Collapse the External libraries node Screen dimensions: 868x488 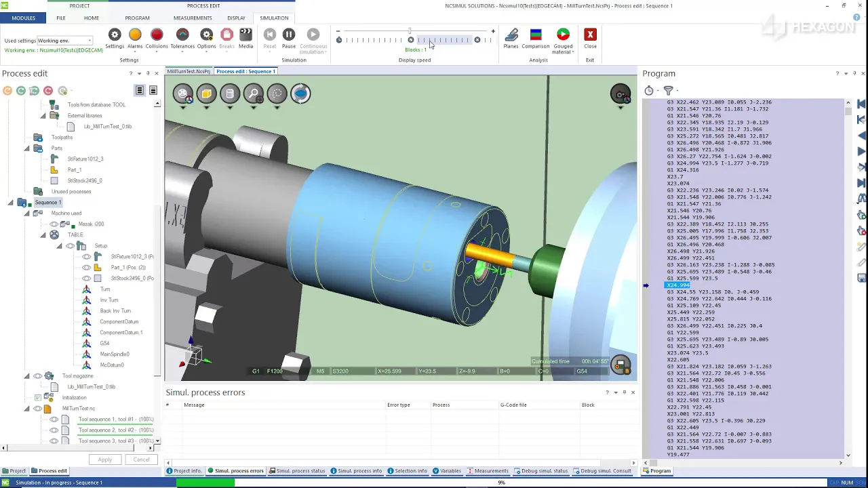tap(43, 116)
